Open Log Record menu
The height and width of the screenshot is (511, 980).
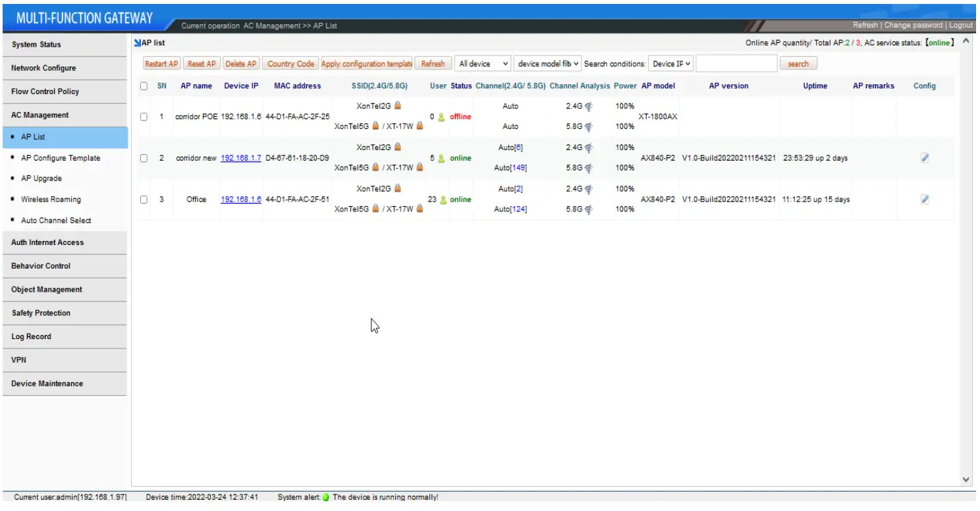point(64,336)
